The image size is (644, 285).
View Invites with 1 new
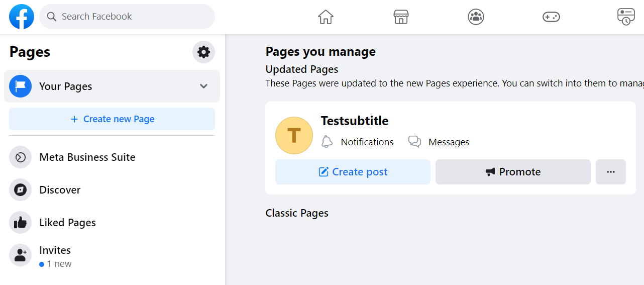(55, 255)
